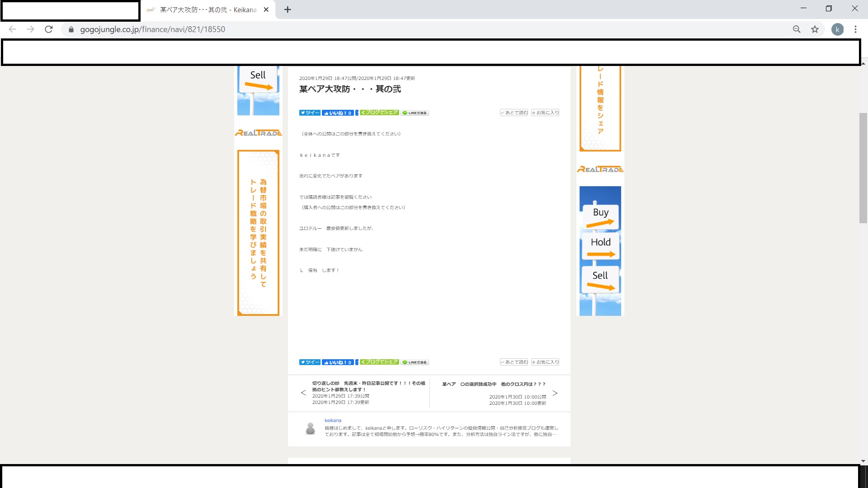Open a new browser tab
Viewport: 868px width, 488px height.
(x=288, y=9)
